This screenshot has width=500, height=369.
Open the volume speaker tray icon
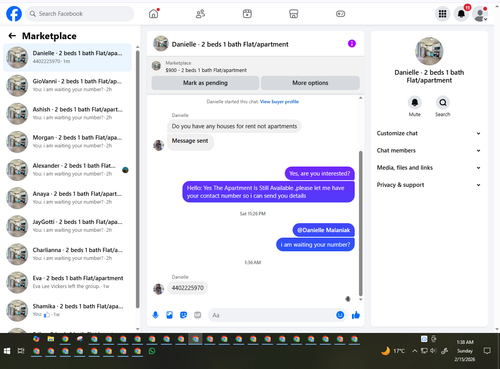coord(433,351)
